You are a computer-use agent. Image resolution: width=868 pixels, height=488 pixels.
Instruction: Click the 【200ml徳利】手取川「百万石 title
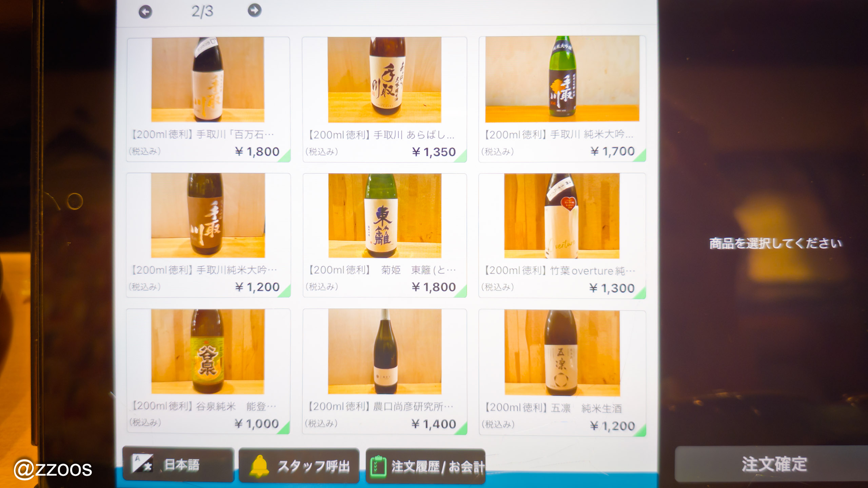[203, 135]
